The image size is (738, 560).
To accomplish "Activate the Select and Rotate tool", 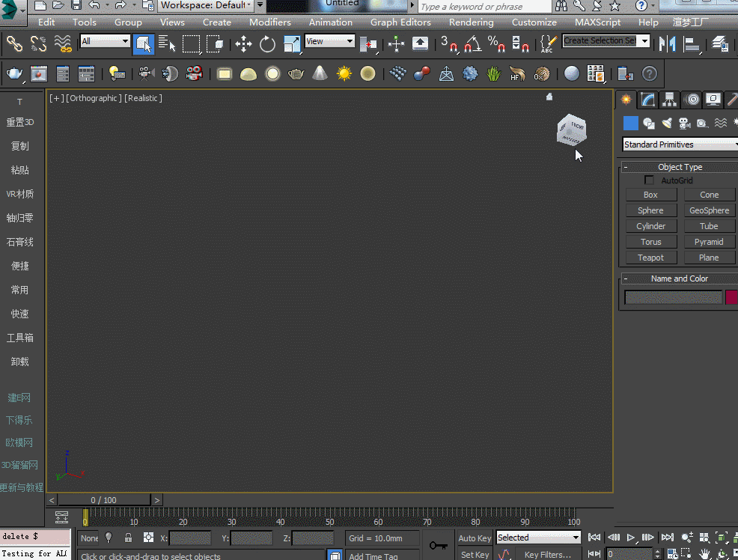I will pos(267,43).
